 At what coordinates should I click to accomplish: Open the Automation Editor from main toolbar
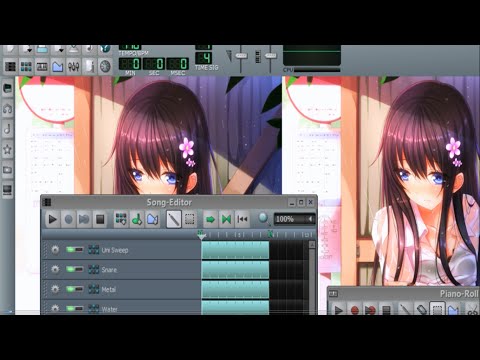[58, 66]
